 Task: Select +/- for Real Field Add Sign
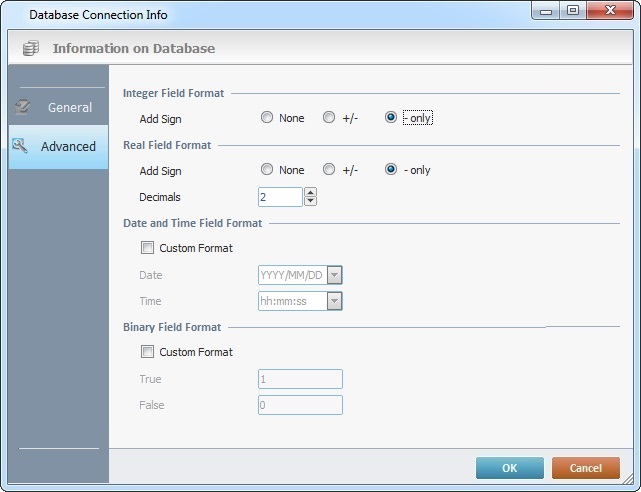pyautogui.click(x=329, y=170)
